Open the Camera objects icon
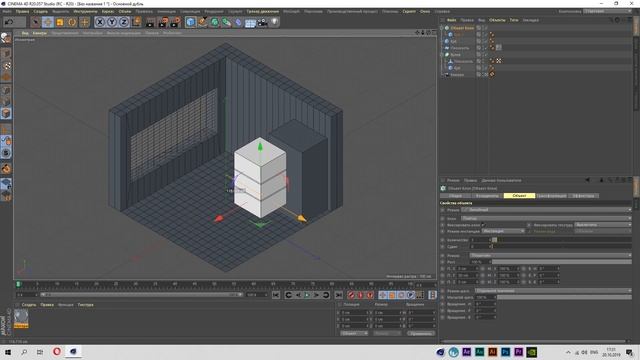This screenshot has width=640, height=360. (262, 22)
